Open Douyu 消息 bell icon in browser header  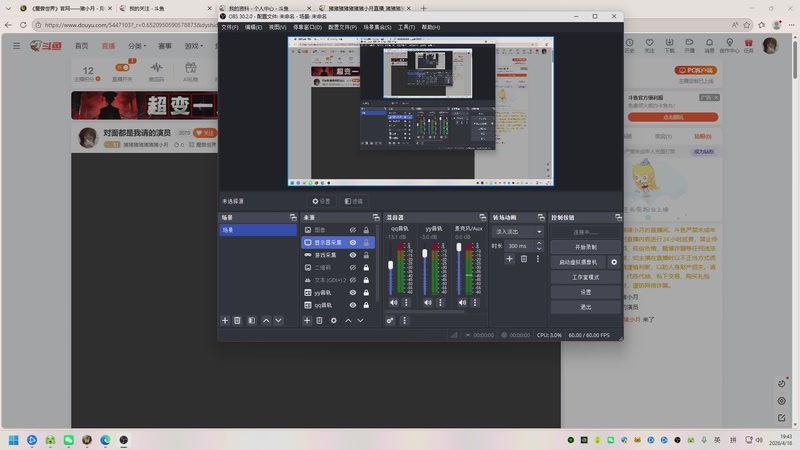click(x=709, y=45)
